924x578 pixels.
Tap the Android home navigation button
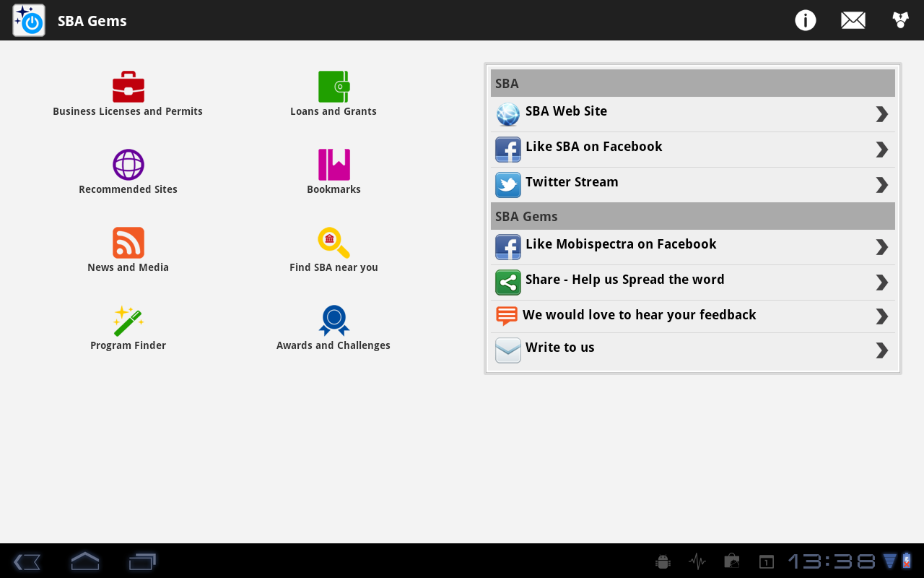[x=84, y=561]
